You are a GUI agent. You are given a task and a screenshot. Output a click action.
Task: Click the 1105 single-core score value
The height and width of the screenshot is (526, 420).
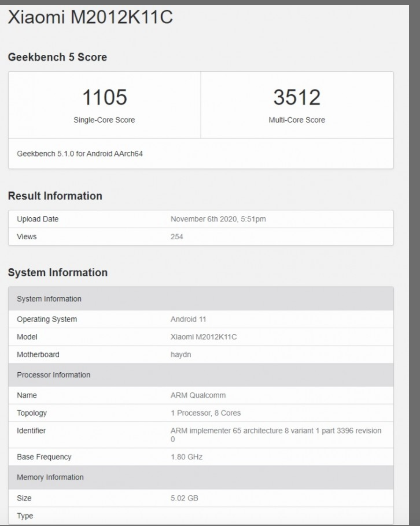pyautogui.click(x=104, y=97)
